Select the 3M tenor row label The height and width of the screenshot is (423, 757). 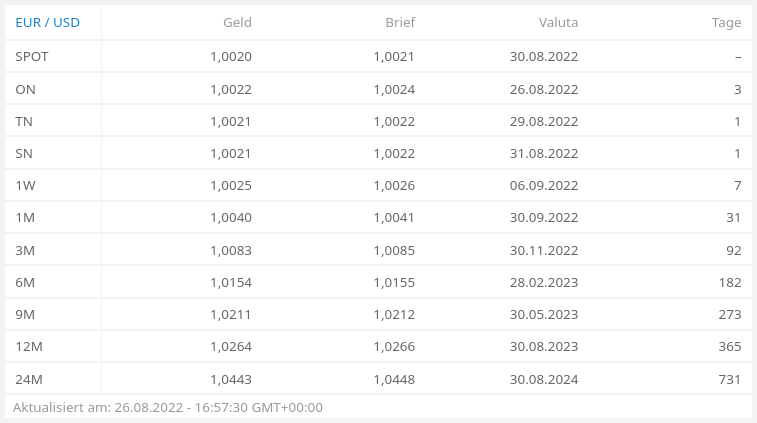(26, 250)
